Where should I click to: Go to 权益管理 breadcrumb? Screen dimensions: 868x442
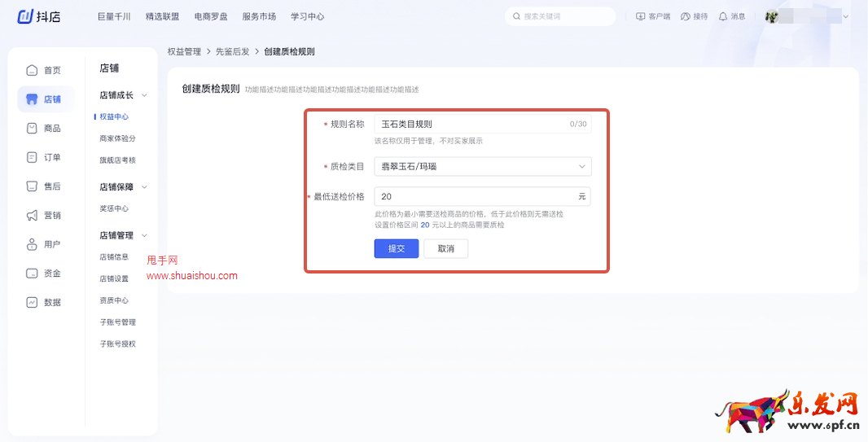click(x=184, y=51)
